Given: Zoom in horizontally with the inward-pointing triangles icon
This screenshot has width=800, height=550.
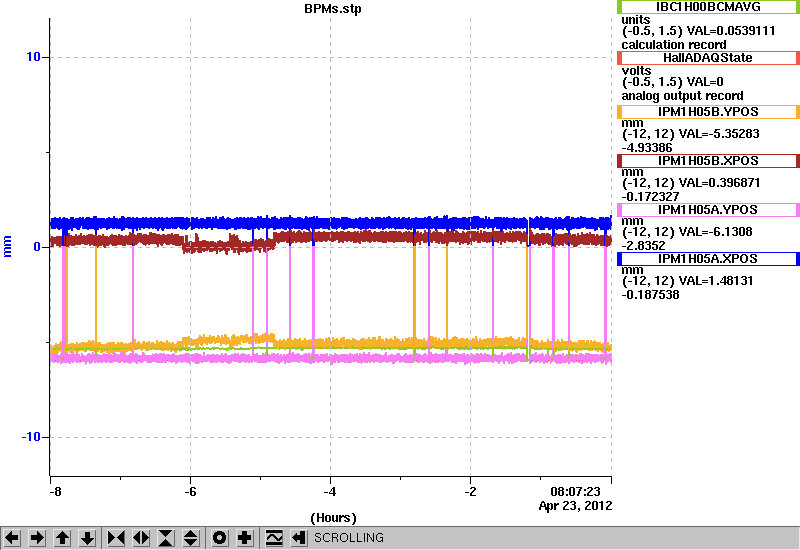Looking at the screenshot, I should [x=116, y=538].
